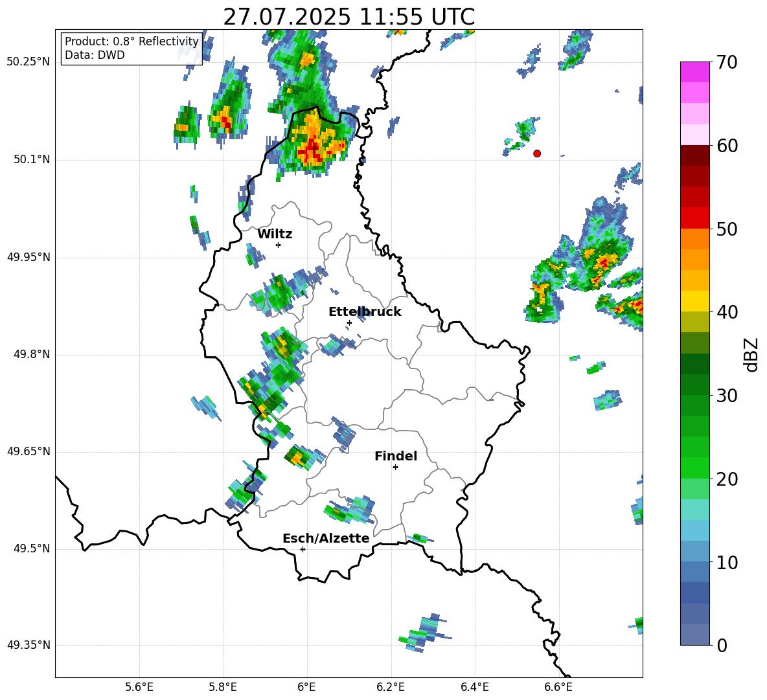Click the 5.8°E longitude label

[x=223, y=687]
